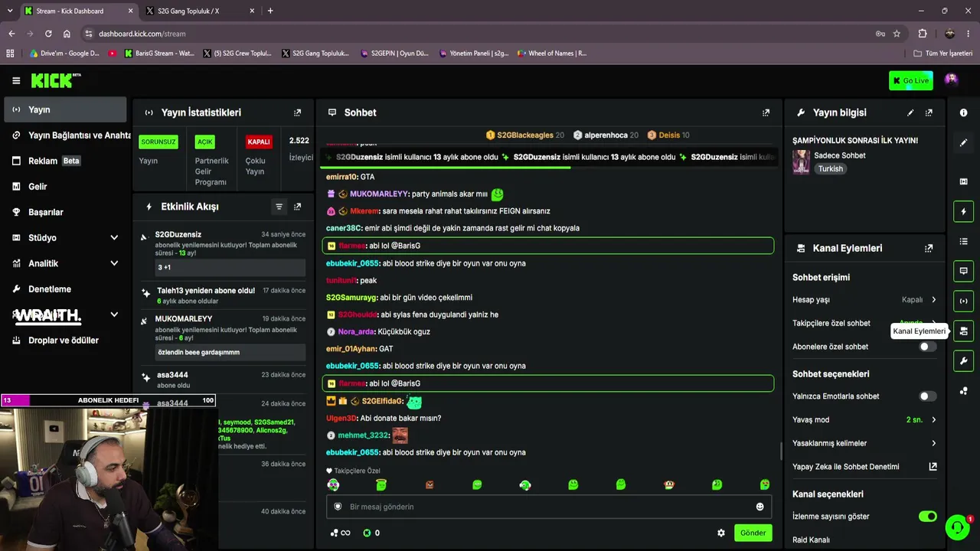Image resolution: width=980 pixels, height=551 pixels.
Task: Open Reklam Beta in the sidebar
Action: click(65, 161)
